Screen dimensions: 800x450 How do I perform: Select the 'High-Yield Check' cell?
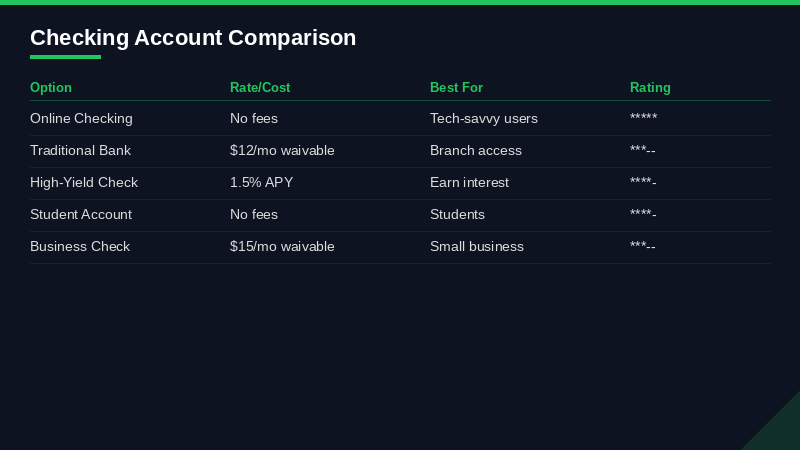pyautogui.click(x=84, y=183)
